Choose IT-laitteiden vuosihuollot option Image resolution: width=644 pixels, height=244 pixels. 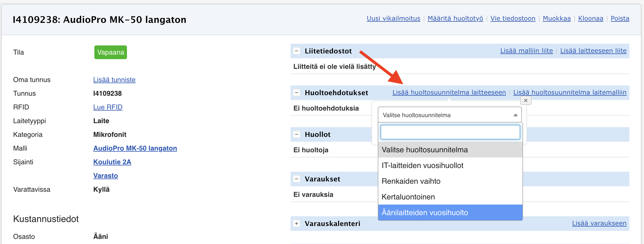450,165
